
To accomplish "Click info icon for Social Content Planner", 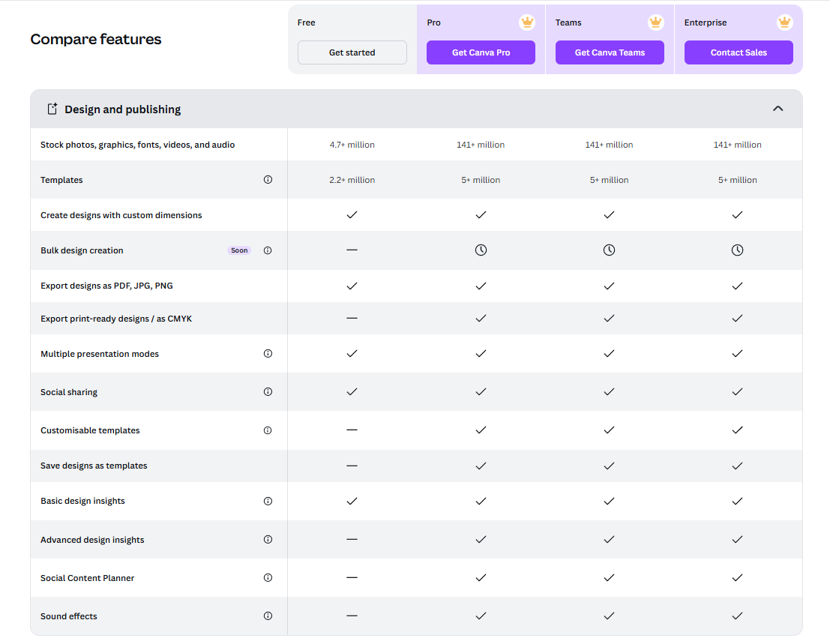I will [x=268, y=577].
